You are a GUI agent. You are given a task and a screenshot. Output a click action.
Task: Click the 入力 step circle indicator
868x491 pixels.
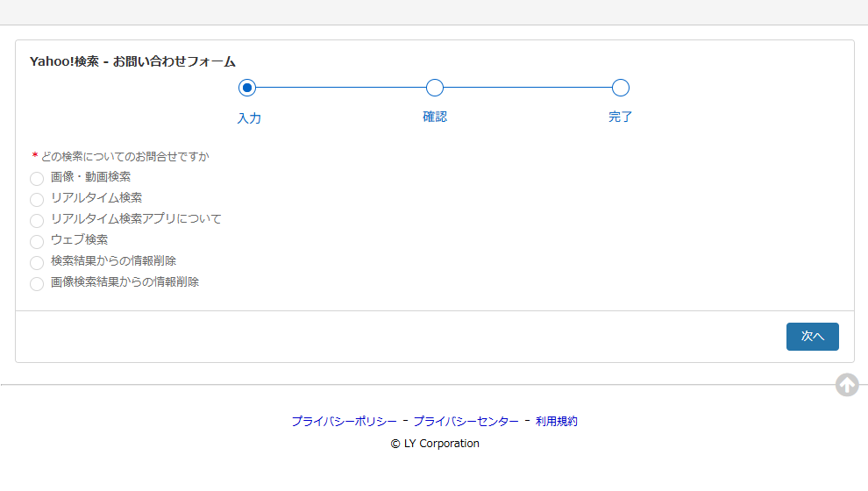(247, 88)
